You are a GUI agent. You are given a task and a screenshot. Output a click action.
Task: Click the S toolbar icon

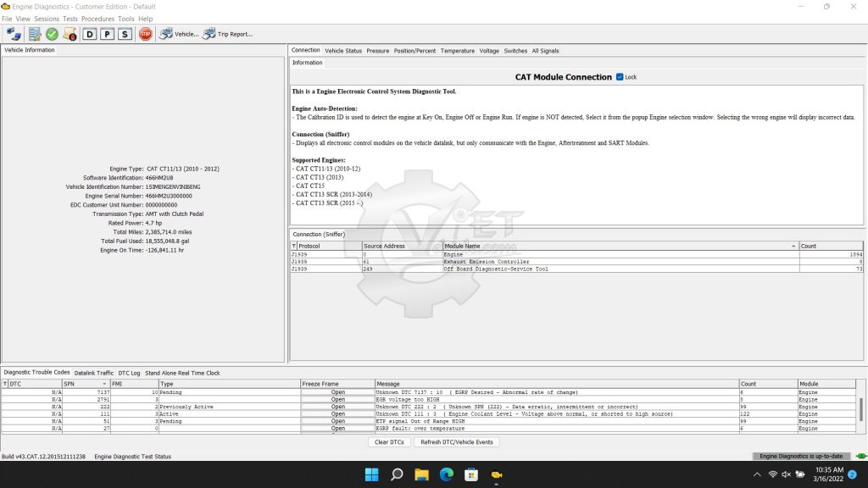click(x=124, y=34)
